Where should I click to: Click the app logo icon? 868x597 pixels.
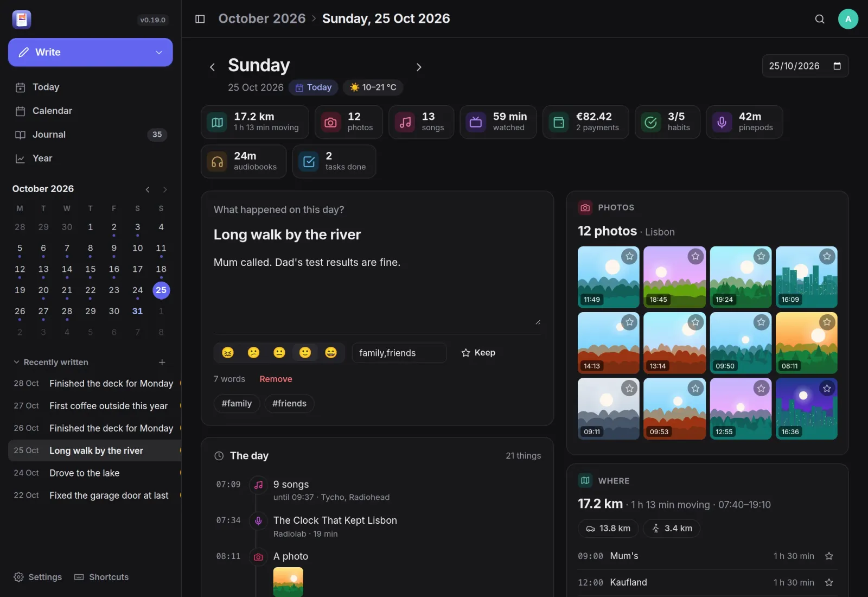click(x=22, y=20)
